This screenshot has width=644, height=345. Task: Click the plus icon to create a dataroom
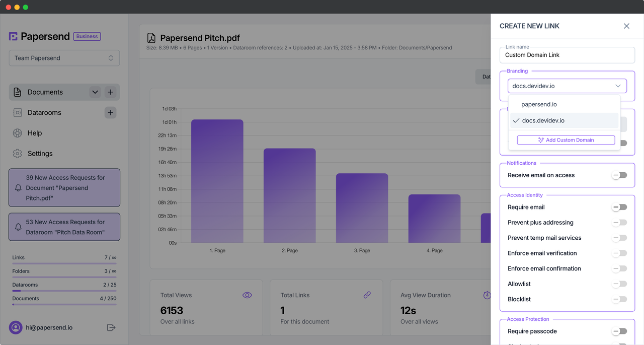coord(110,112)
